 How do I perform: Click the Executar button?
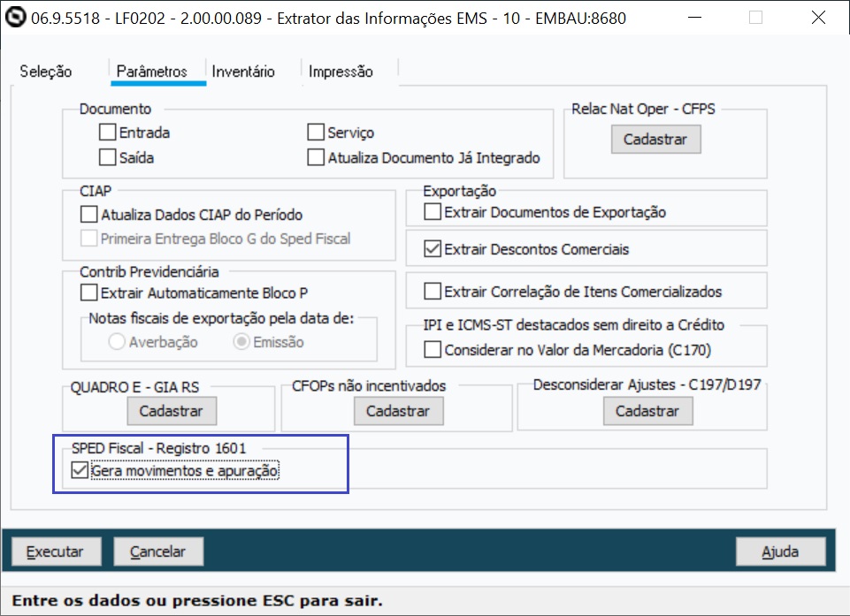(x=57, y=551)
